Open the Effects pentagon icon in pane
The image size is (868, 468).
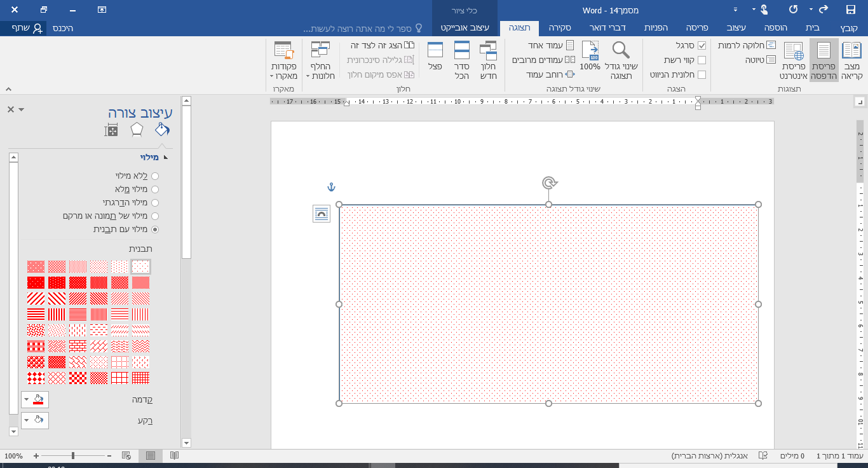click(137, 130)
